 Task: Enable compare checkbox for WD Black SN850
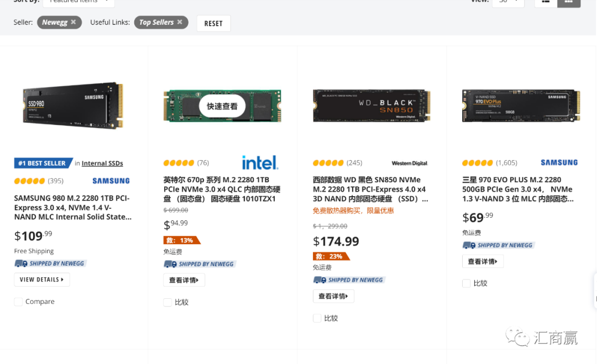(317, 318)
